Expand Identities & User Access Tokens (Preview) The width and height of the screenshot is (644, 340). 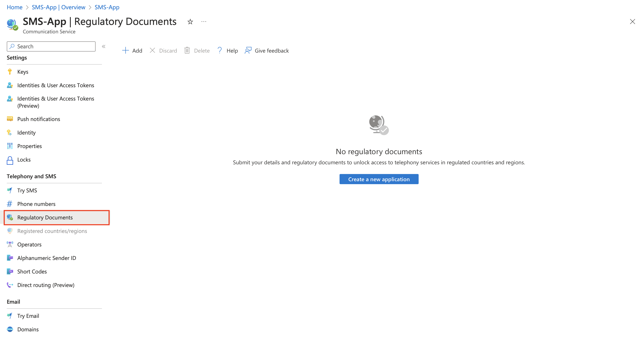pos(55,102)
